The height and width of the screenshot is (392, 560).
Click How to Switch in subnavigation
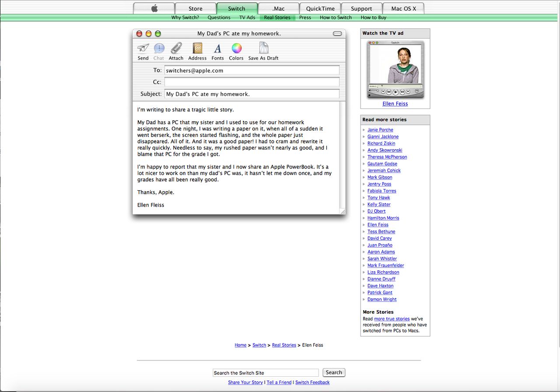click(336, 17)
